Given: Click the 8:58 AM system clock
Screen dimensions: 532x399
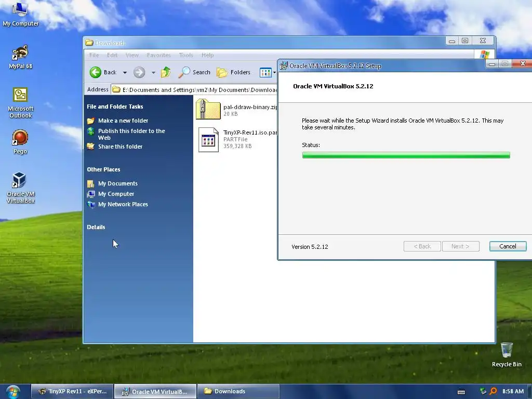Looking at the screenshot, I should 513,391.
